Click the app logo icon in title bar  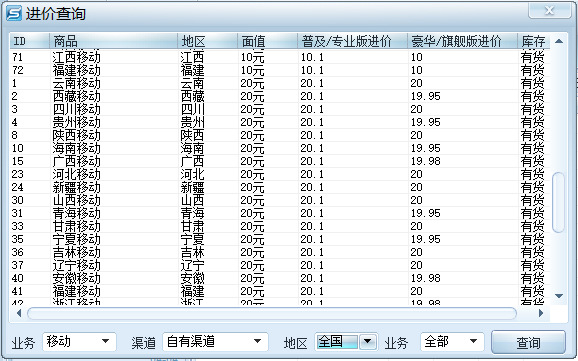(14, 13)
